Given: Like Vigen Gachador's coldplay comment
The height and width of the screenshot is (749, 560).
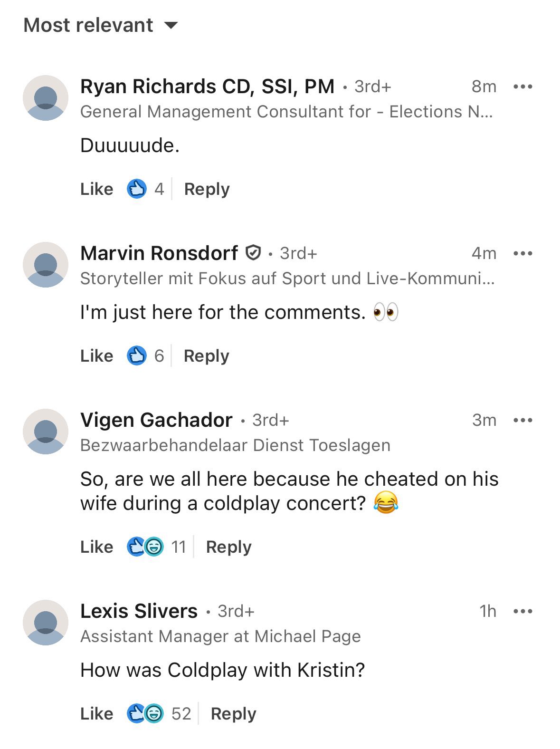Looking at the screenshot, I should 97,547.
